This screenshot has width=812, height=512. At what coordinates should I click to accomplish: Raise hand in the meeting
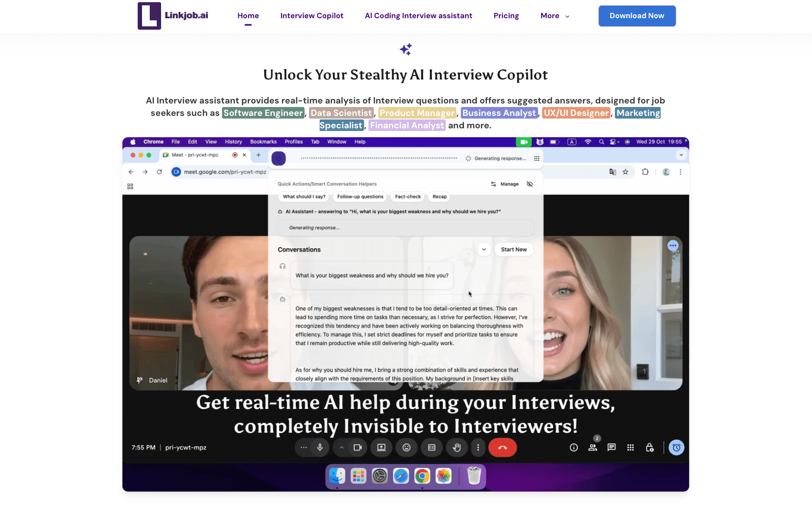click(457, 448)
